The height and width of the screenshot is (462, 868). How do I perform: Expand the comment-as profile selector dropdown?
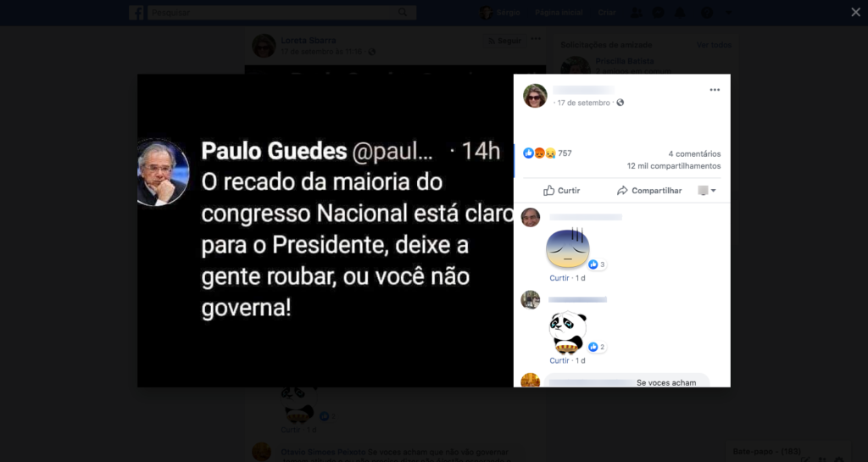pyautogui.click(x=707, y=191)
